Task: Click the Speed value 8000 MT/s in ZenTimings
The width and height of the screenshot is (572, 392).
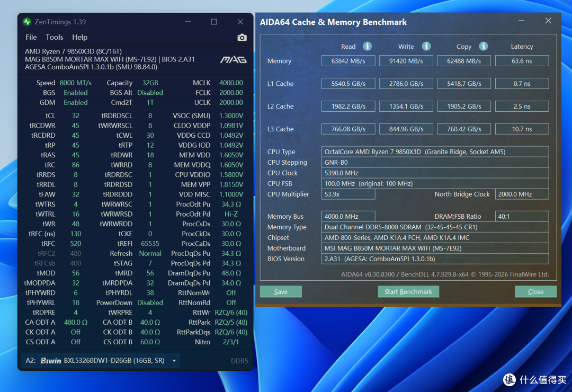Action: 76,83
